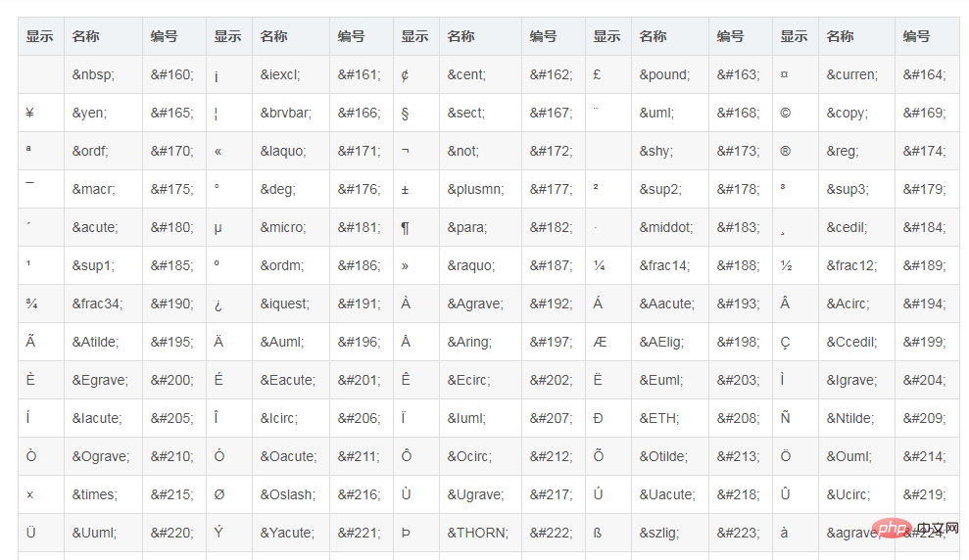Click the php中文网 watermark logo

coord(916,529)
